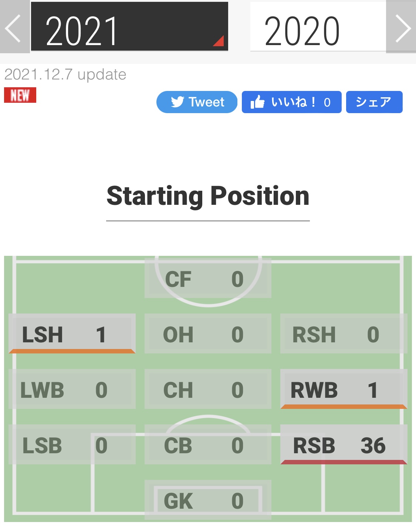Select the RSB position with 36 starts
416x532 pixels.
(344, 445)
